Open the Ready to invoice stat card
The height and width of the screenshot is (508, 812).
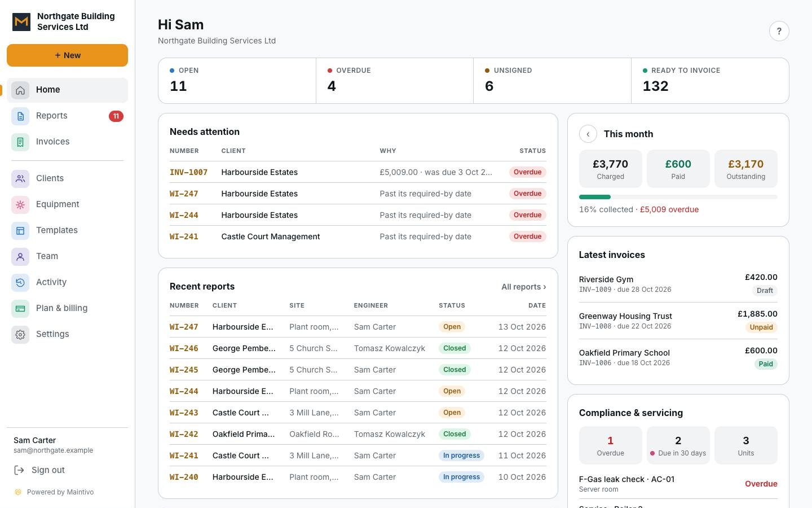[710, 81]
